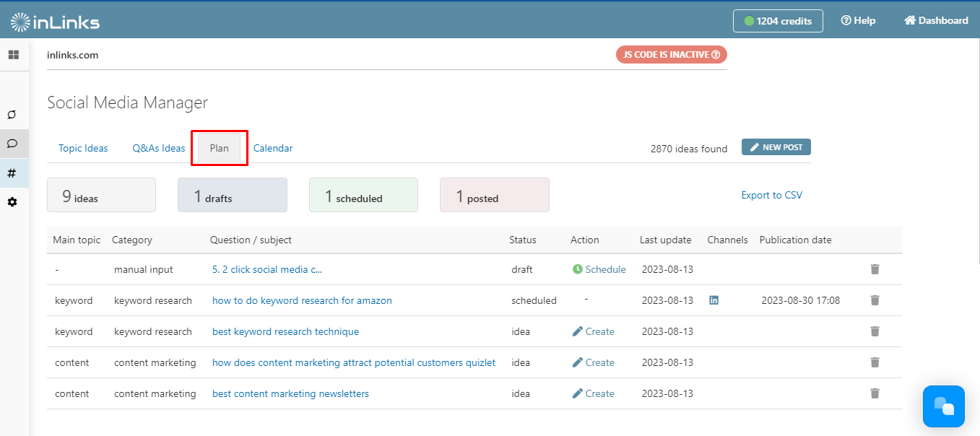Click the Publication date column header
980x436 pixels.
796,240
